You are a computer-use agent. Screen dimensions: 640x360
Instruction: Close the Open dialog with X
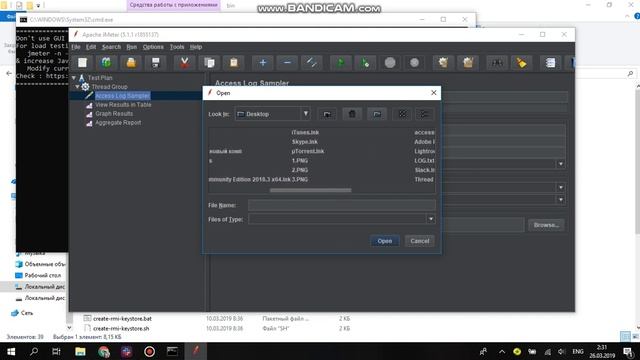click(433, 93)
